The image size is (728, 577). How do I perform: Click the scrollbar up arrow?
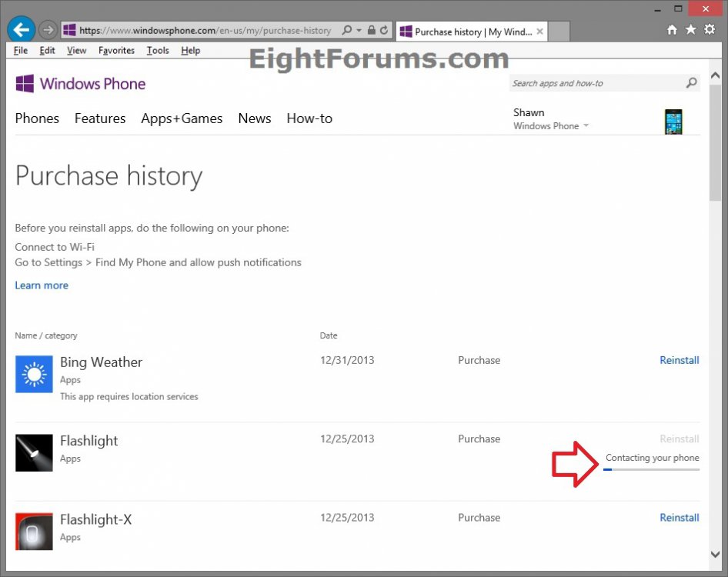[715, 75]
